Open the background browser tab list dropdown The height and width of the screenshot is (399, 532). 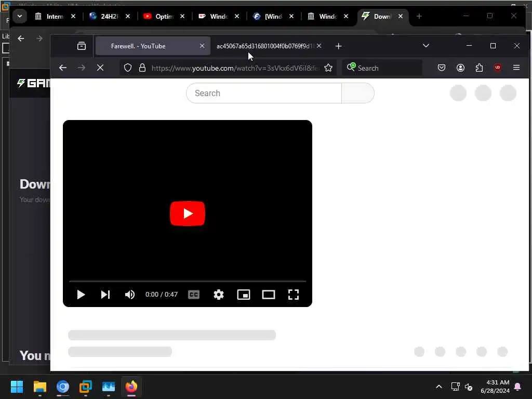click(x=20, y=16)
